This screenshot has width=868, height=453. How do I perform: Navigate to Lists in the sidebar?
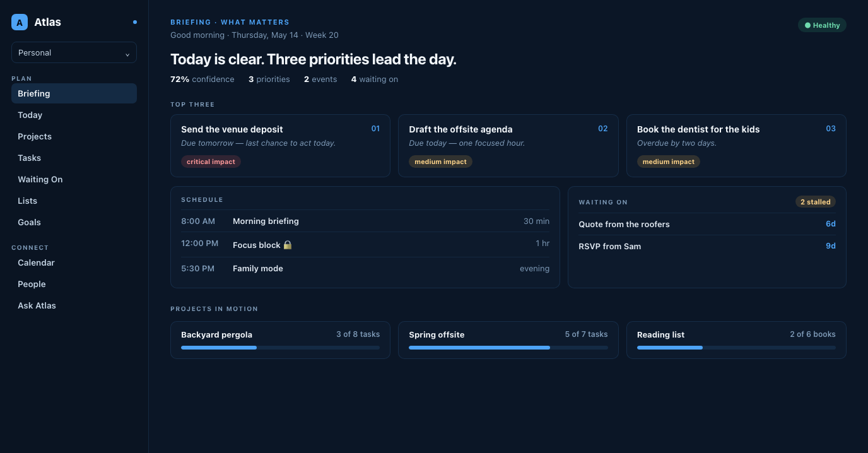click(x=74, y=201)
